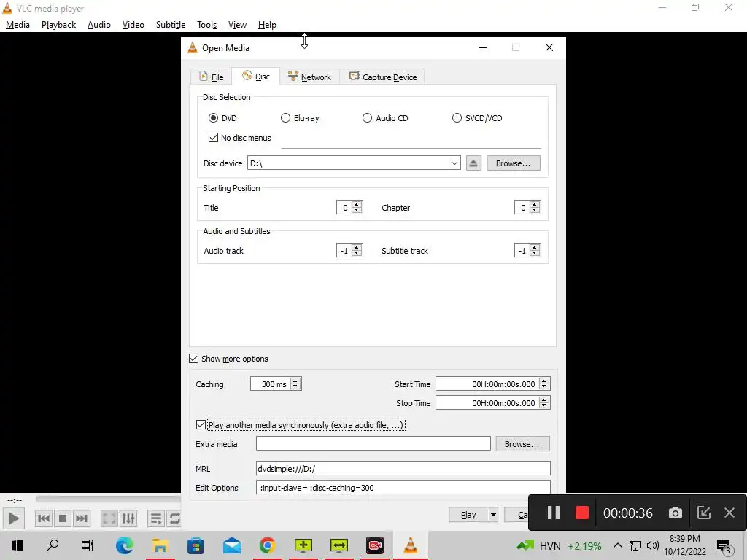
Task: Open Task View icon
Action: (x=88, y=545)
